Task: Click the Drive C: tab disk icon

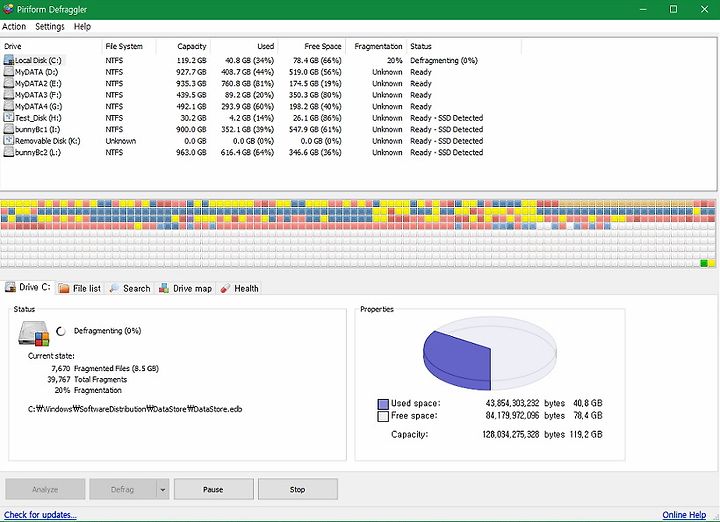Action: coord(10,287)
